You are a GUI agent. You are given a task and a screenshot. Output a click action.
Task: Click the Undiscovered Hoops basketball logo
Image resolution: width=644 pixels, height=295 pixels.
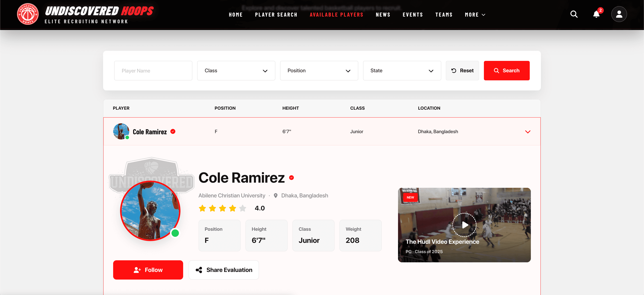[28, 14]
